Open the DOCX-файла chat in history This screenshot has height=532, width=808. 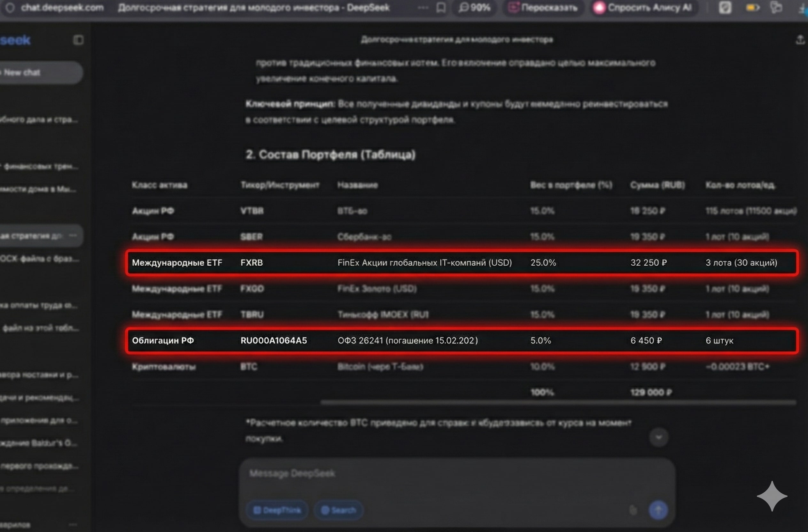pyautogui.click(x=39, y=259)
